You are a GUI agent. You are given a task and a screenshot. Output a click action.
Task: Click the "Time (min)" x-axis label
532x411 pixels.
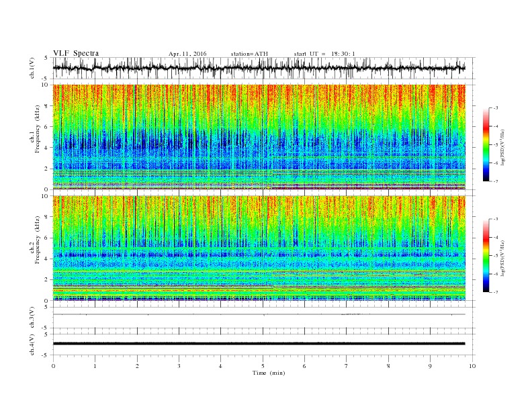[x=269, y=373]
